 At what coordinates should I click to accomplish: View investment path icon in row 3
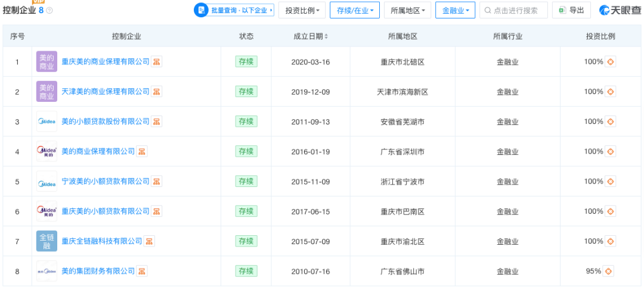click(x=611, y=121)
